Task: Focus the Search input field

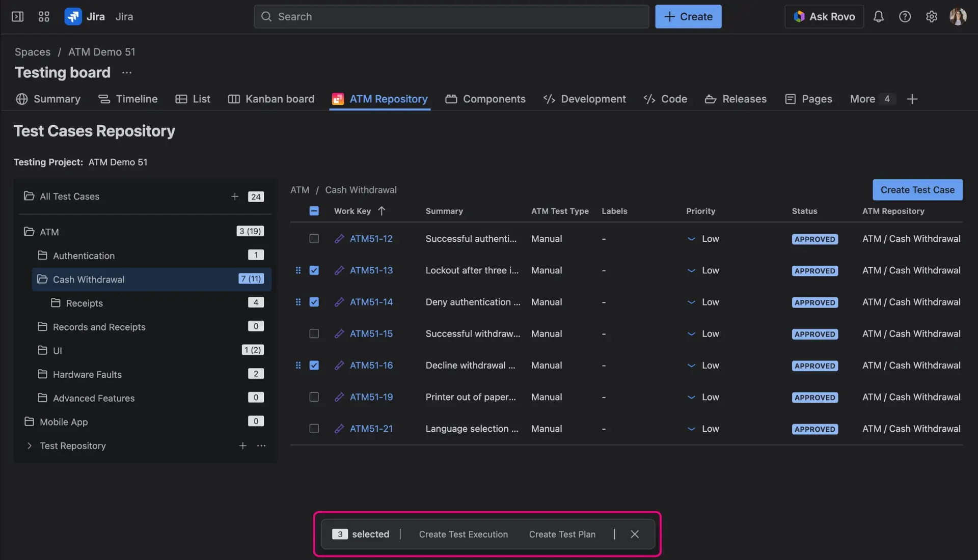Action: (x=451, y=16)
